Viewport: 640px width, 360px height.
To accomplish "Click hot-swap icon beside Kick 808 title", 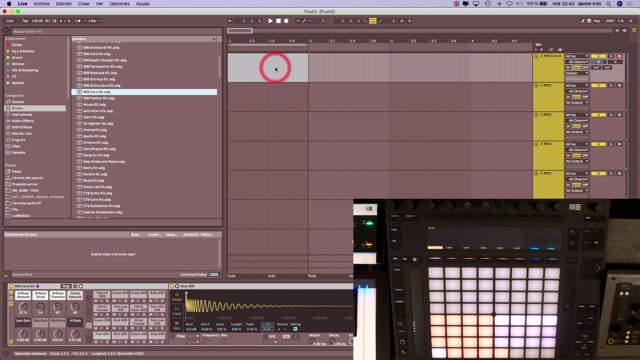I will (x=177, y=286).
